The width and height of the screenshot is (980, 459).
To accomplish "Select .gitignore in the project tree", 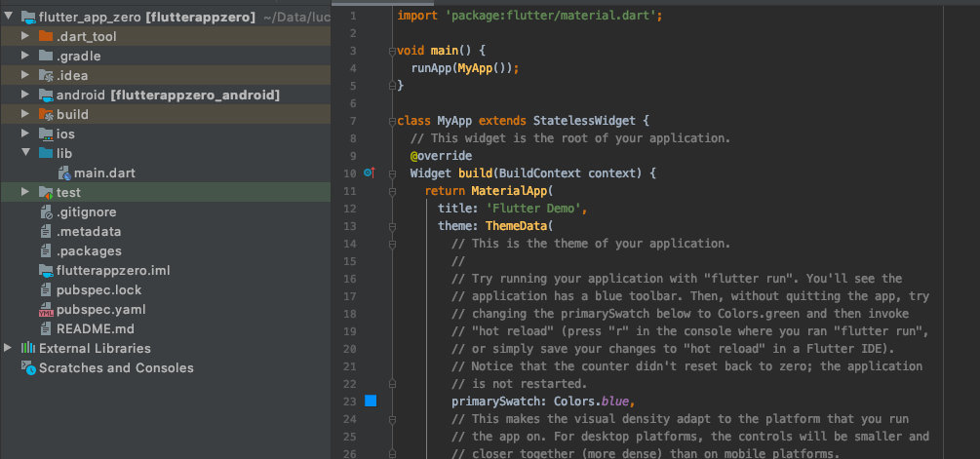I will pos(86,212).
